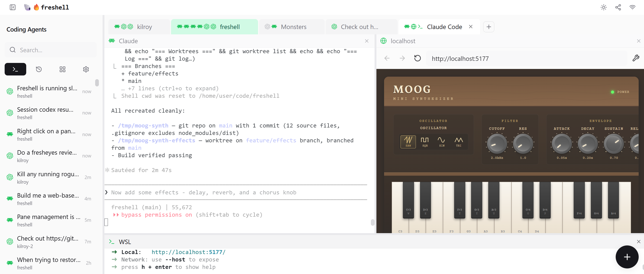This screenshot has width=644, height=274.
Task: Go forward in localhost browser pane
Action: (x=402, y=58)
